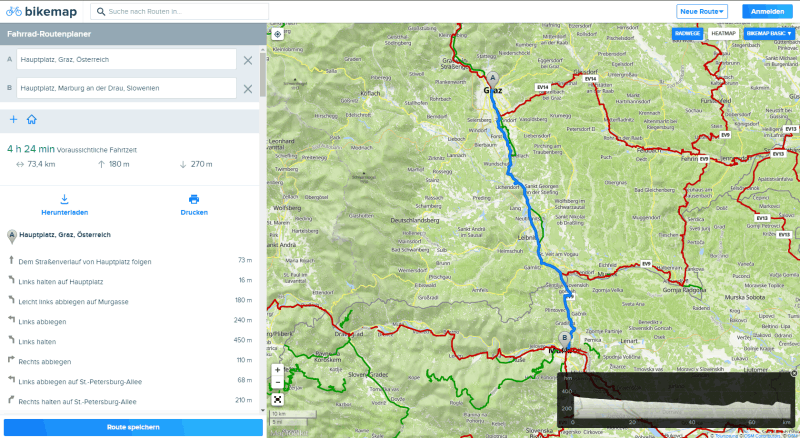Center map with locate-me icon

point(278,33)
